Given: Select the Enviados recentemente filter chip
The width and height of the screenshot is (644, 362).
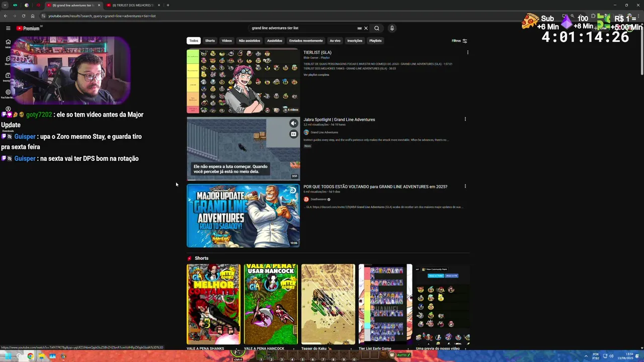Looking at the screenshot, I should click(306, 41).
